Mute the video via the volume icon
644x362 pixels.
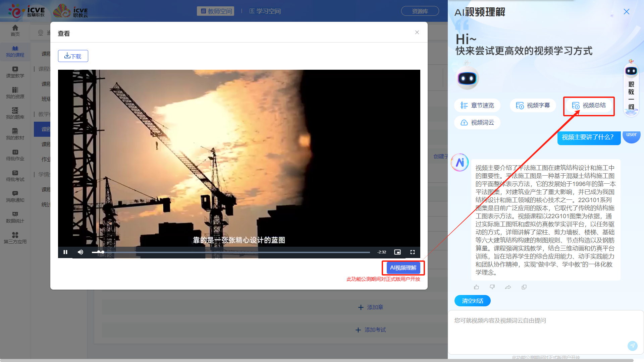point(80,252)
